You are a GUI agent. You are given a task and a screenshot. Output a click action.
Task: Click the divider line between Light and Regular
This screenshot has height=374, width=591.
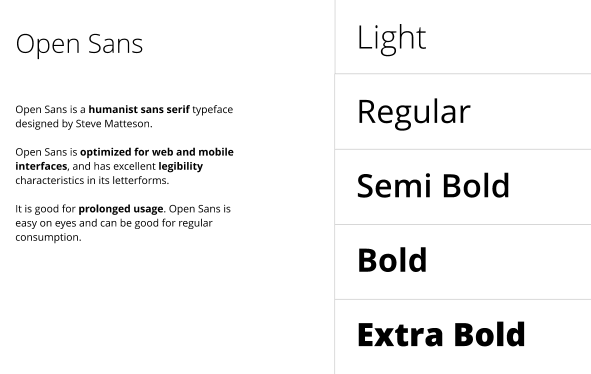[463, 74]
